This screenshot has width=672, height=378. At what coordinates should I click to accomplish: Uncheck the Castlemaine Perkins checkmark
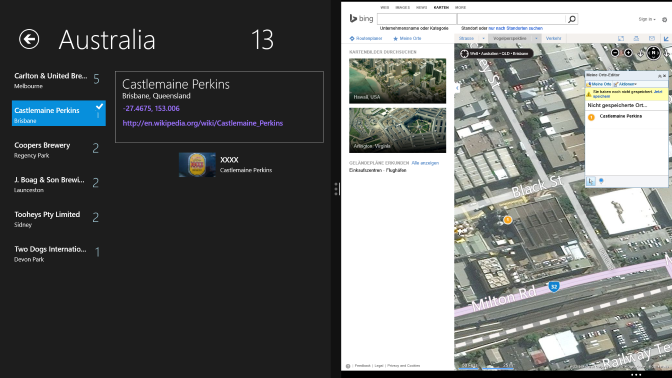[99, 106]
